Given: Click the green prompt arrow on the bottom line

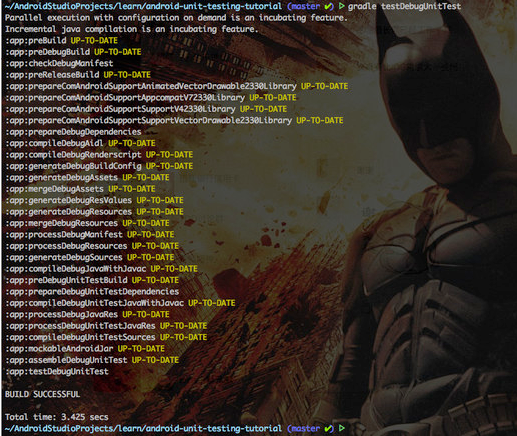Looking at the screenshot, I should pos(342,428).
